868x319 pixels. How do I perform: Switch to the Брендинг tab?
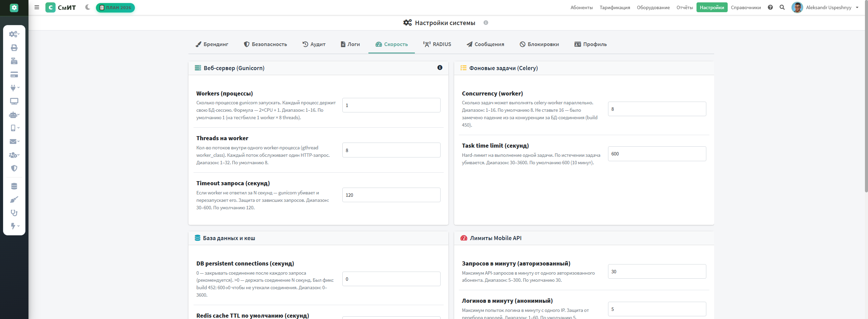pos(212,44)
